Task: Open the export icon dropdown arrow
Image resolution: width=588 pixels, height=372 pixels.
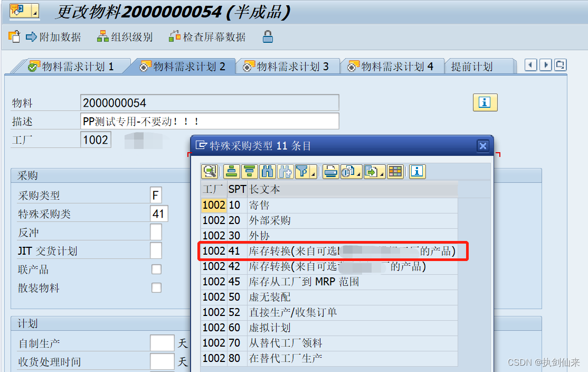Action: point(382,175)
